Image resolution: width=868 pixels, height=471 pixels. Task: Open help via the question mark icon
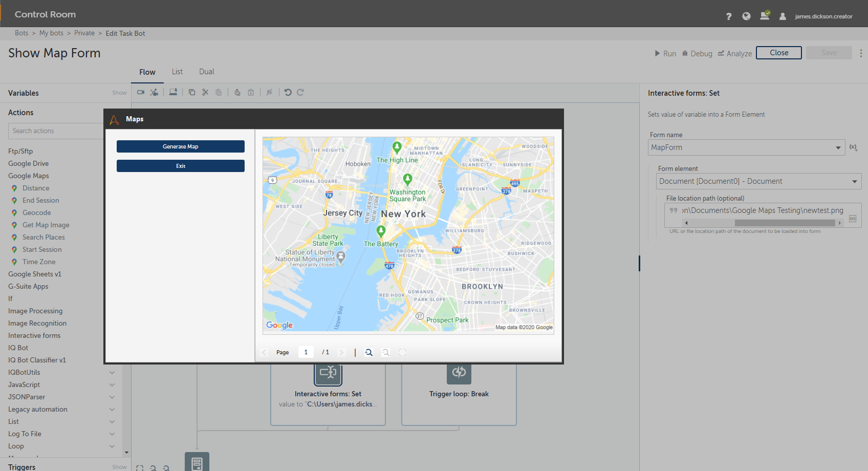[729, 16]
